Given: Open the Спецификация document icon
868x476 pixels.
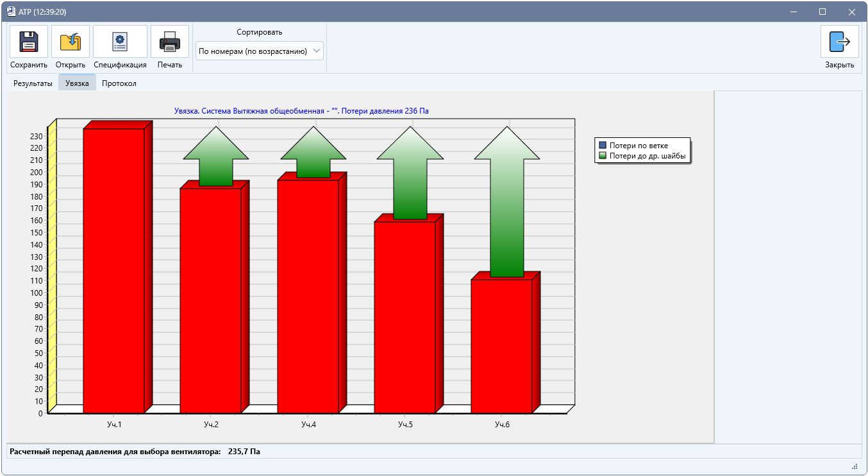Looking at the screenshot, I should pos(120,42).
